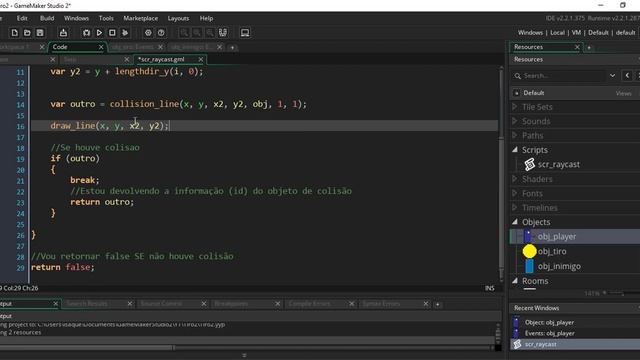The width and height of the screenshot is (640, 360).
Task: Click the Create Executable export icon
Action: pos(63,33)
